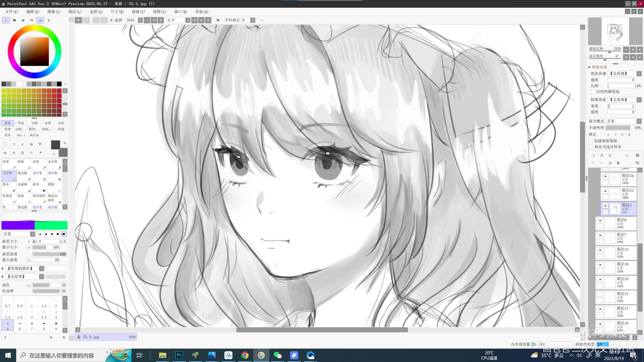Screen dimensions: 644x362
Task: Swap foreground and background colors
Action: tap(65, 143)
